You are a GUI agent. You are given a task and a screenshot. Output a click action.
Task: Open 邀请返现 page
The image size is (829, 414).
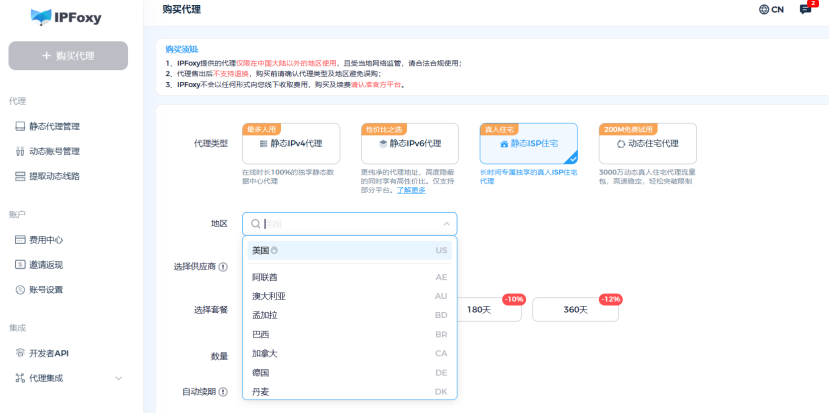click(x=46, y=265)
